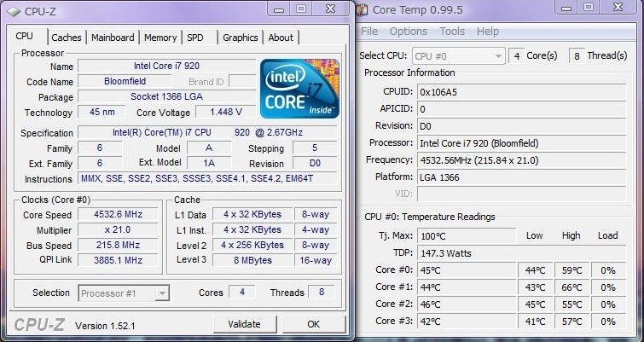Click the empty VID field
Viewport: 644px width, 342px height.
coord(522,194)
